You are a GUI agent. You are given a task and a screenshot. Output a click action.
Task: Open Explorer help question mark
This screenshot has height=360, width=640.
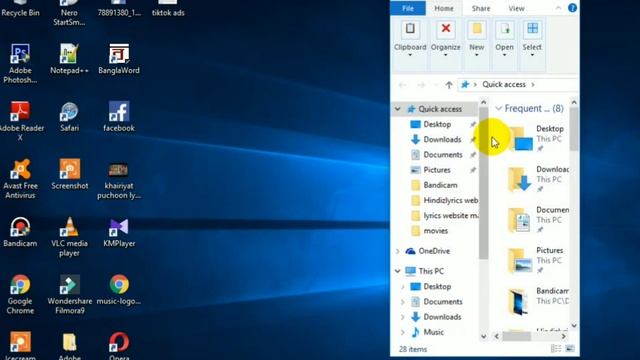(x=572, y=8)
